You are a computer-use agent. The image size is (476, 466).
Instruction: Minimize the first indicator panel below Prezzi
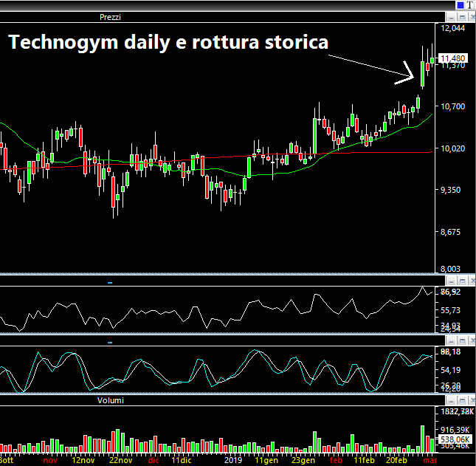point(451,281)
